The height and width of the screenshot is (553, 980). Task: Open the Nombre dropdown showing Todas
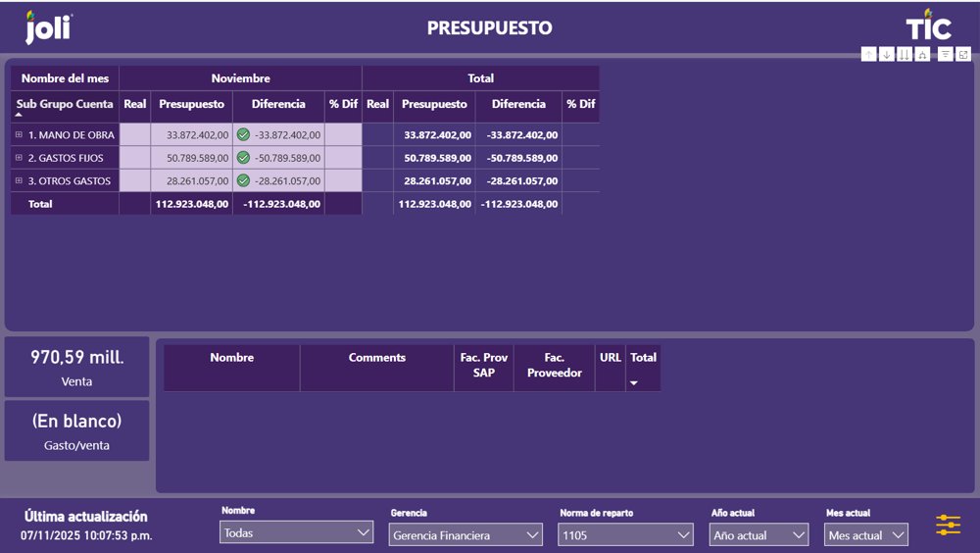296,533
